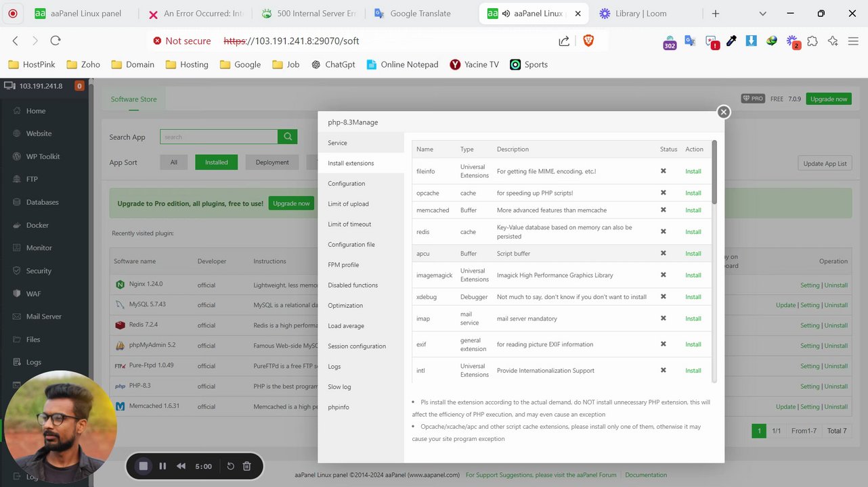Screen dimensions: 868x487
Task: Click Databases icon in sidebar
Action: (x=17, y=202)
